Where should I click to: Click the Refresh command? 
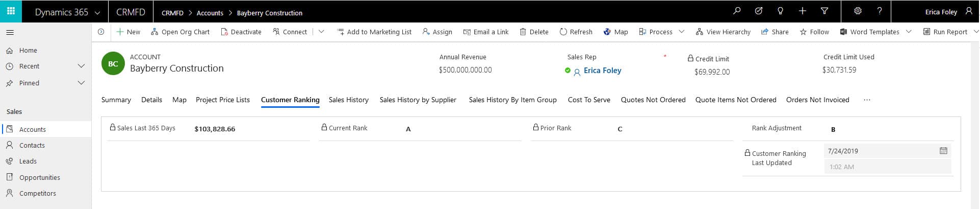[576, 32]
